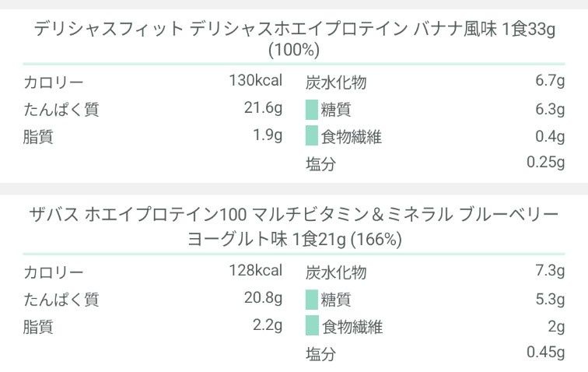Screen dimensions: 588x372
Task: Click the 20.8g protein value
Action: pos(263,299)
